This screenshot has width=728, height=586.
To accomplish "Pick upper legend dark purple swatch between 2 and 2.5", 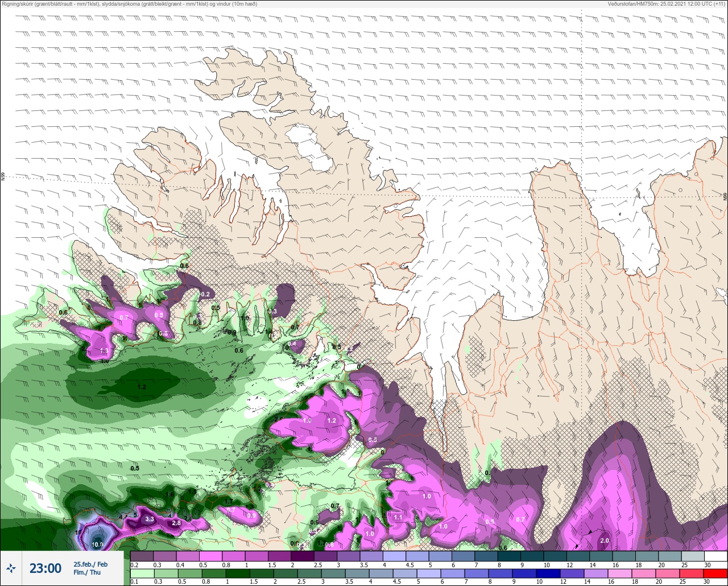I will [x=302, y=556].
